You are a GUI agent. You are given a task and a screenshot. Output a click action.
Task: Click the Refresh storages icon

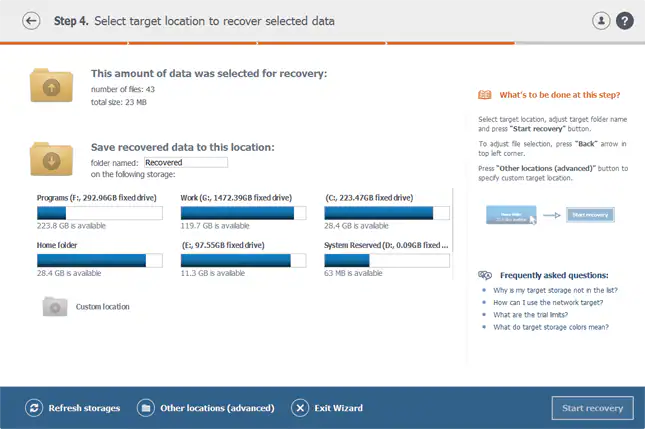[34, 408]
